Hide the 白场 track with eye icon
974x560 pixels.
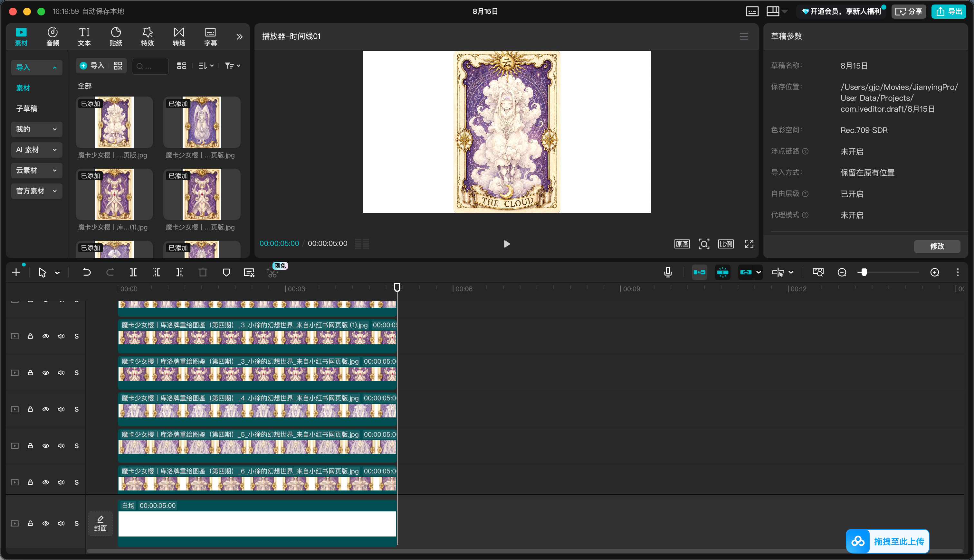pos(46,523)
